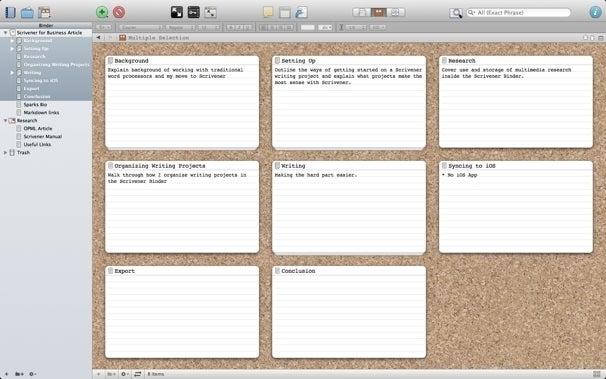
Task: Expand the Trash folder in binder
Action: pos(5,153)
